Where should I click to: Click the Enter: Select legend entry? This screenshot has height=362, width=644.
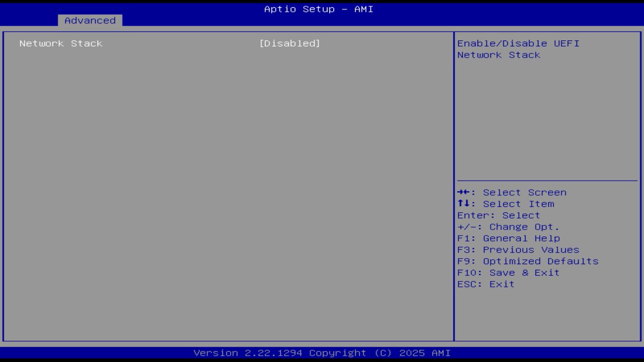pyautogui.click(x=498, y=215)
